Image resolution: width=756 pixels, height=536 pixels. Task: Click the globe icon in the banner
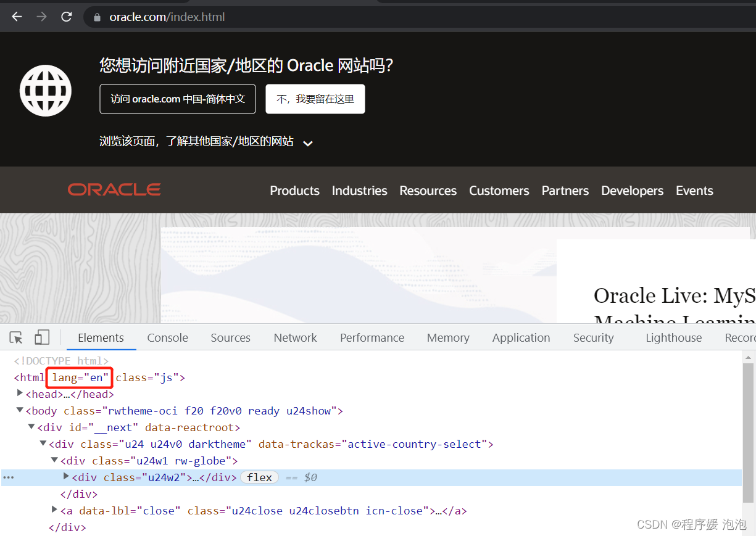46,91
